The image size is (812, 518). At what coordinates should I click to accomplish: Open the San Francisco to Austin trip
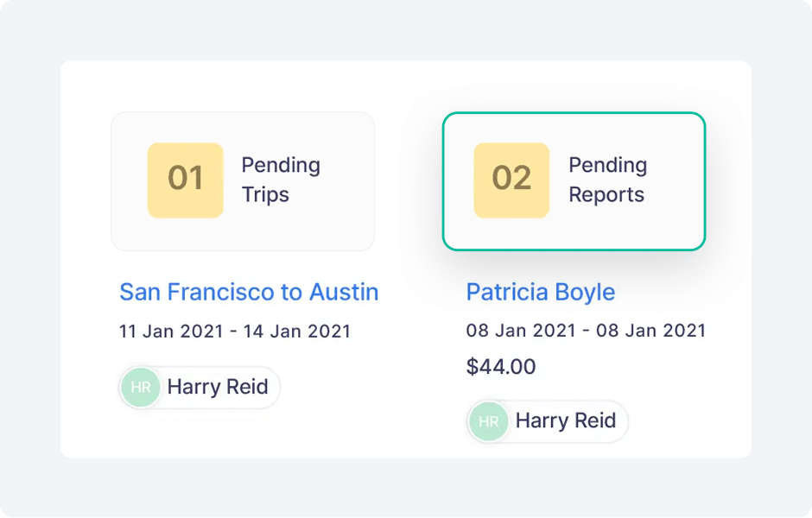click(249, 292)
